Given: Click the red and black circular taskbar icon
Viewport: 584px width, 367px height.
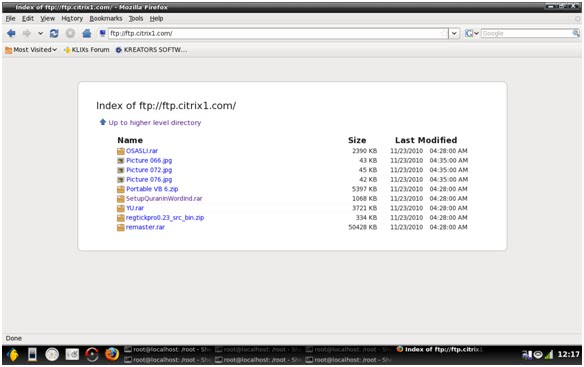Looking at the screenshot, I should point(92,354).
